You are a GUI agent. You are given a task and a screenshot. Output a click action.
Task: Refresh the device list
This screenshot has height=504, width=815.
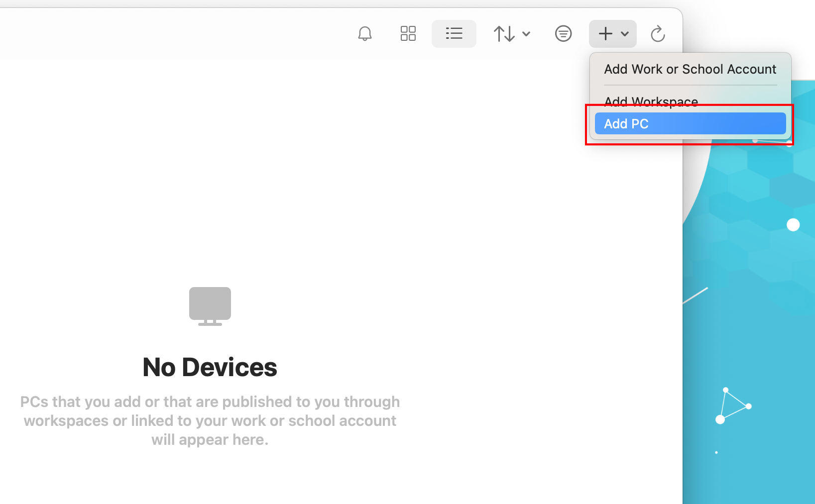(658, 34)
